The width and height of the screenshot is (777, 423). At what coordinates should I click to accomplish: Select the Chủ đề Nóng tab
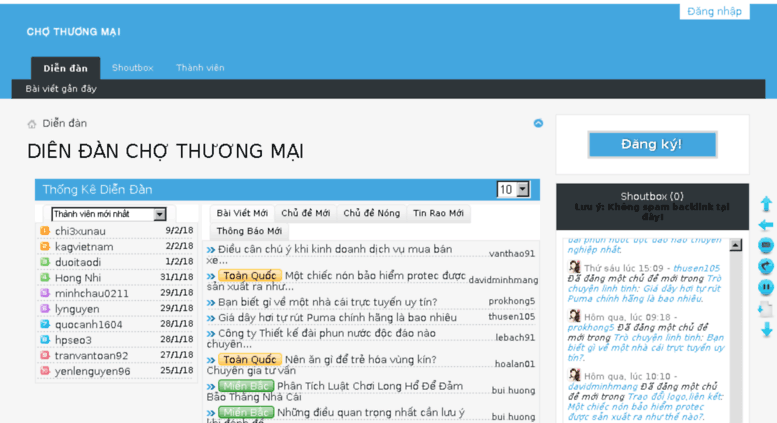tap(372, 213)
